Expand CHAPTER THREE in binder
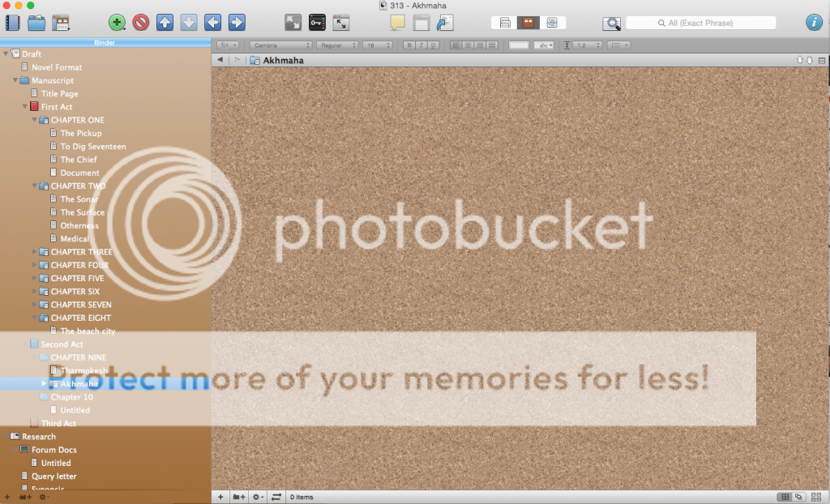The width and height of the screenshot is (830, 504). click(x=34, y=252)
